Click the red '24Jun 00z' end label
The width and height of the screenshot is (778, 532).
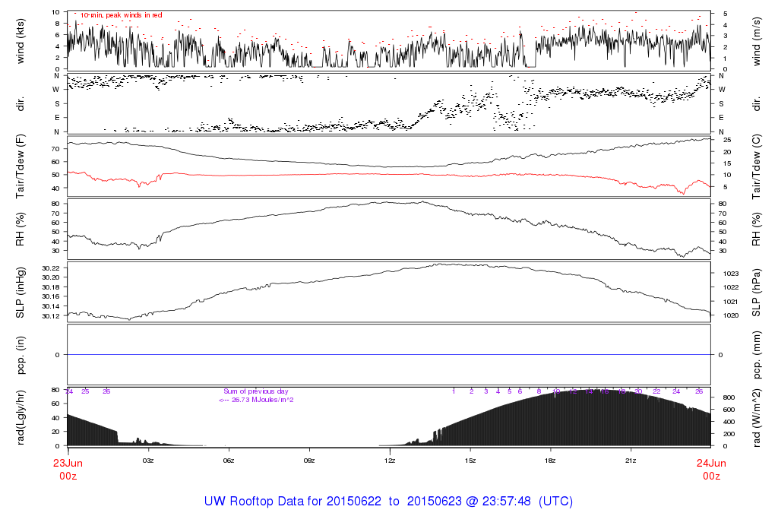(711, 468)
